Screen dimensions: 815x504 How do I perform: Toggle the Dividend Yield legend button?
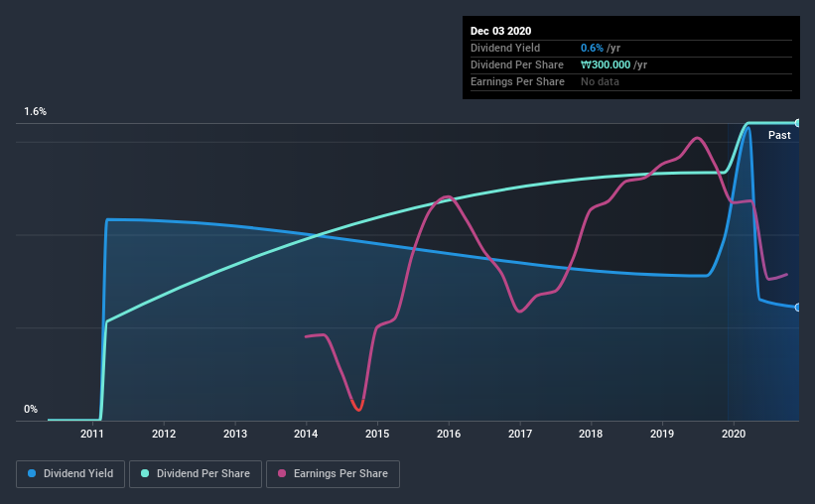70,474
